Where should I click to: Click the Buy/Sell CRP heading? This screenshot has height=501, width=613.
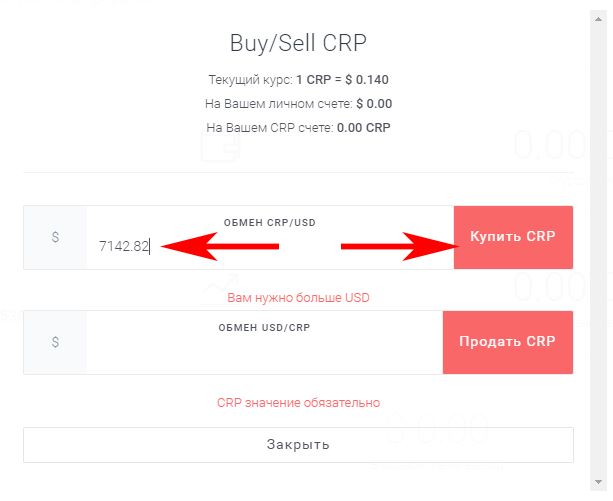click(298, 43)
